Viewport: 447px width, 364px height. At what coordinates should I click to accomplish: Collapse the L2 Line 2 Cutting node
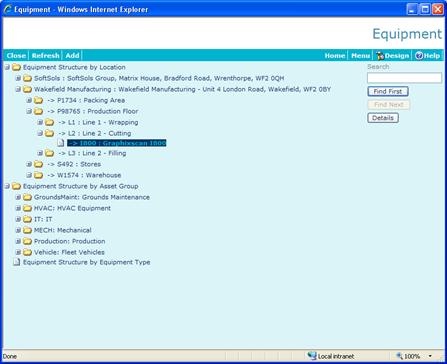tap(40, 133)
